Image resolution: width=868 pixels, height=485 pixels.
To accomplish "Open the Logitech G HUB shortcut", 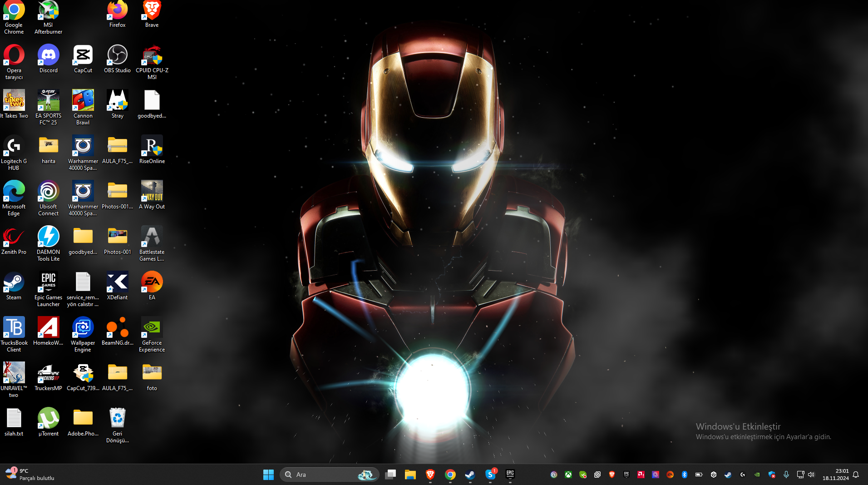I will [x=14, y=153].
